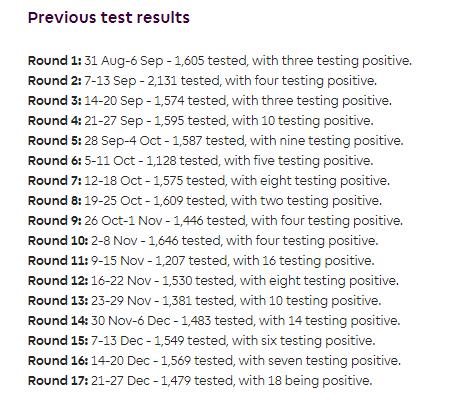Click the 'Previous test results' heading
The height and width of the screenshot is (416, 465).
(x=109, y=18)
